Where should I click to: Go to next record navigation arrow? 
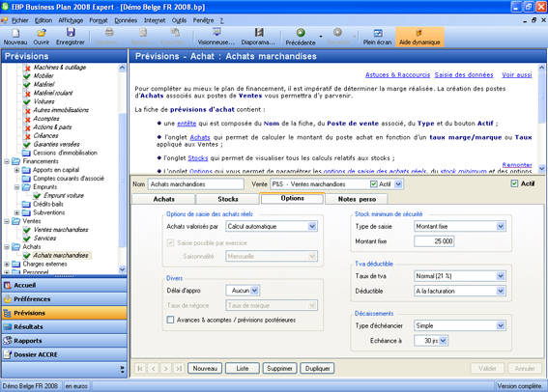click(x=166, y=368)
